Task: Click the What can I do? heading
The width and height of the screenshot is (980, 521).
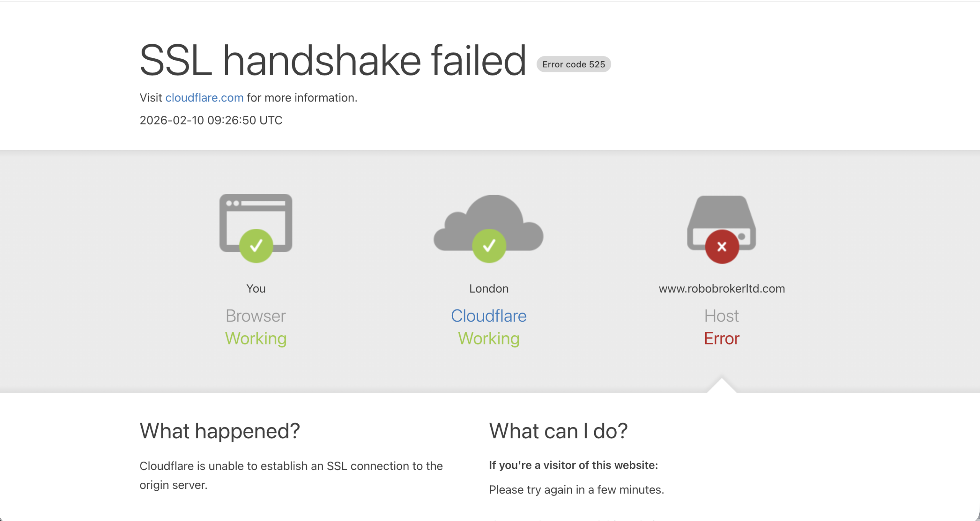Action: pyautogui.click(x=558, y=431)
